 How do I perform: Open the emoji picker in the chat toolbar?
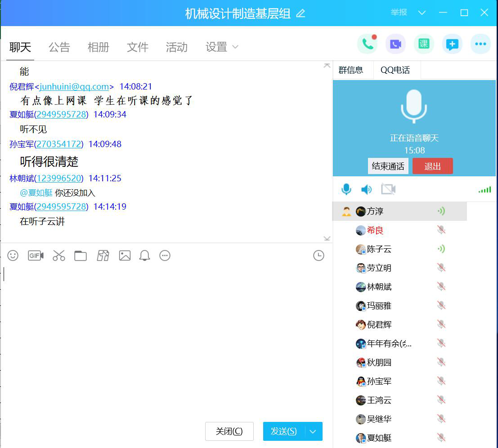(13, 256)
